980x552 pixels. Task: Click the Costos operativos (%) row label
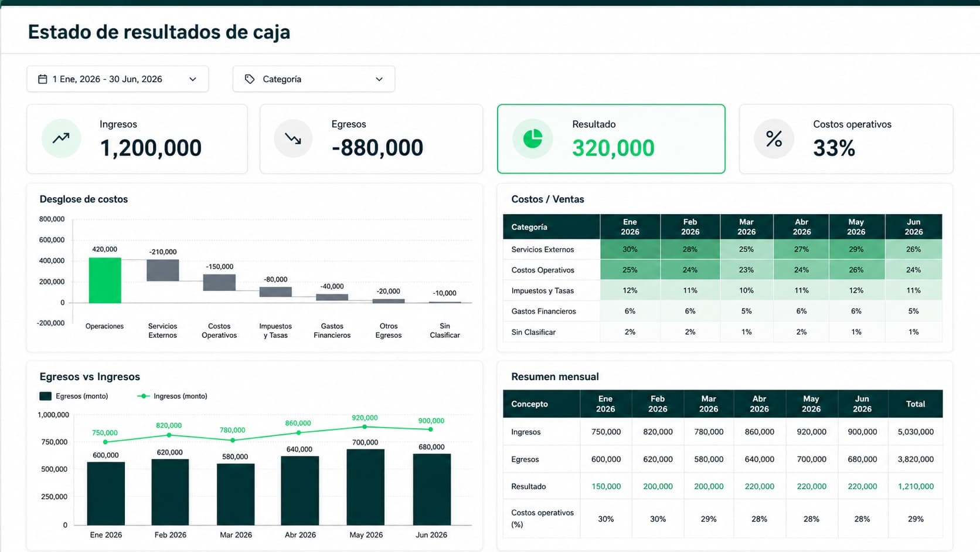[543, 519]
